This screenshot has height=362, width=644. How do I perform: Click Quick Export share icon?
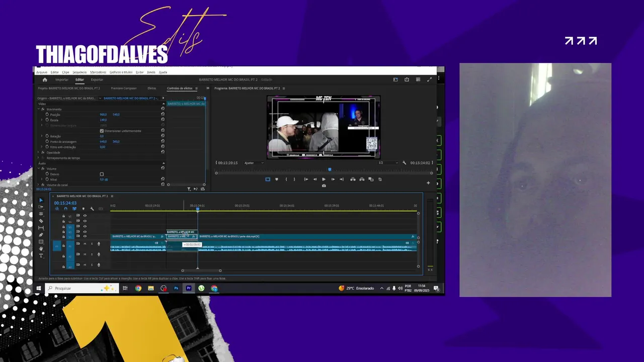[407, 79]
